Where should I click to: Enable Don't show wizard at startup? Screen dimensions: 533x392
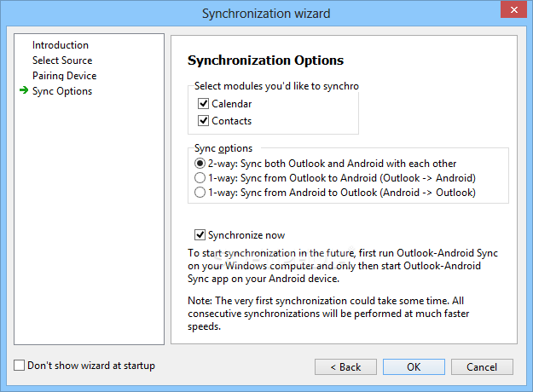coord(19,366)
